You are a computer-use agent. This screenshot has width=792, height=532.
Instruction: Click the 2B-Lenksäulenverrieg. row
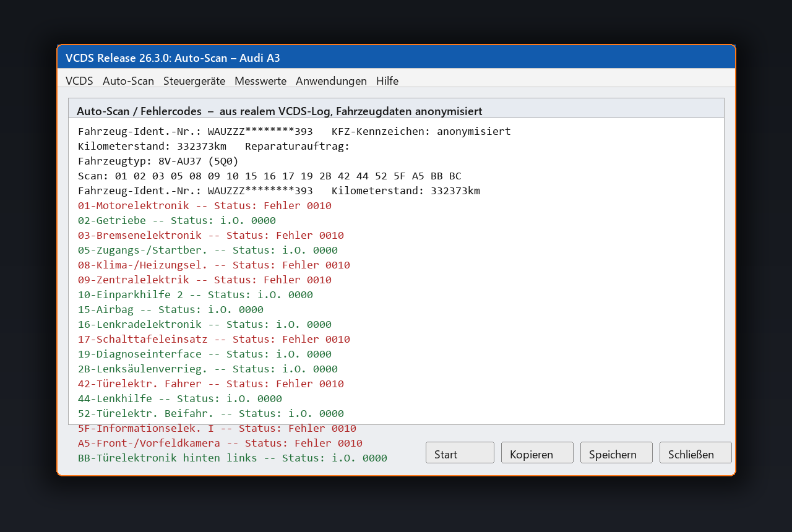208,369
